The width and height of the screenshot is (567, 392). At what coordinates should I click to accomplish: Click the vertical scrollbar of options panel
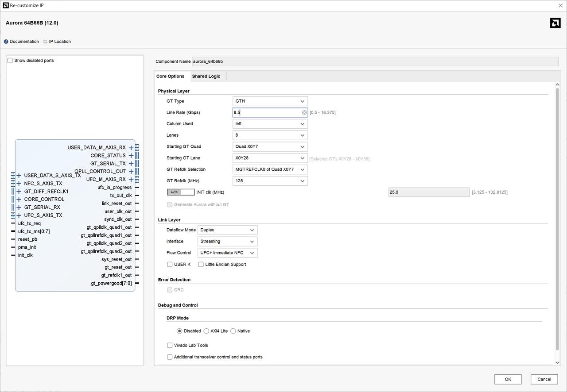pyautogui.click(x=557, y=219)
